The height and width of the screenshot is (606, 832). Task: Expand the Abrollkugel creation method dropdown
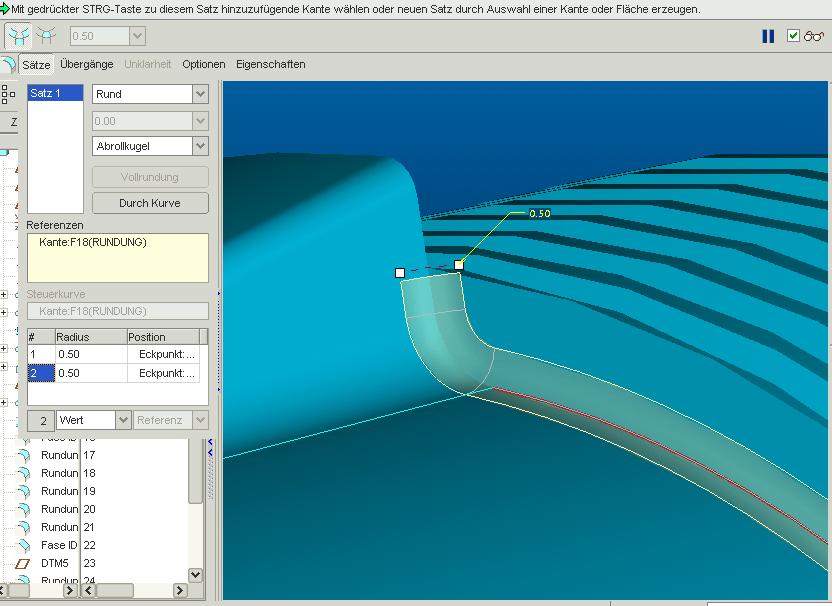pyautogui.click(x=200, y=146)
